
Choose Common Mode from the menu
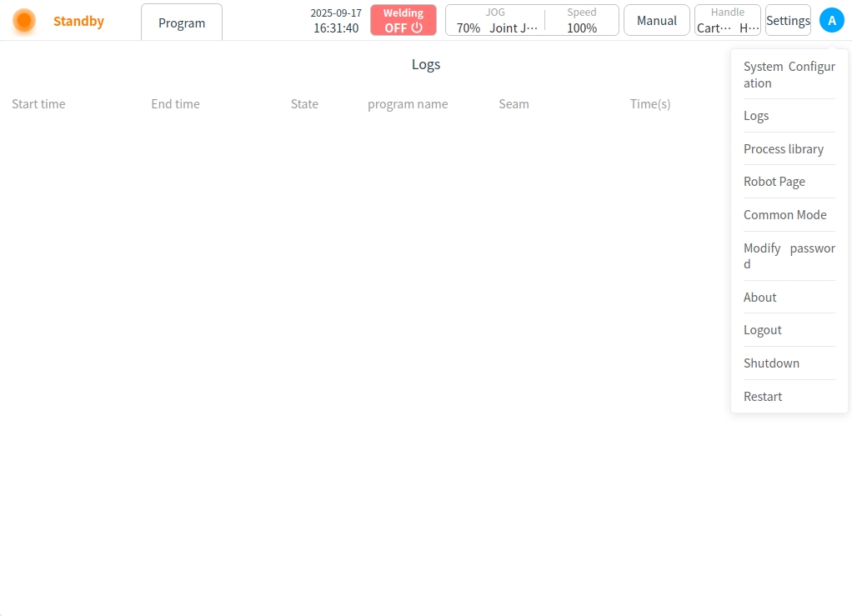pos(785,215)
